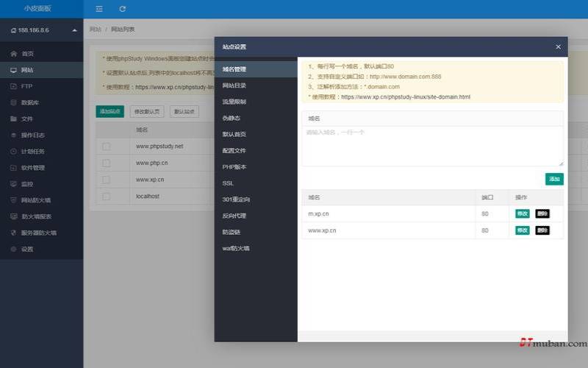588x368 pixels.
Task: Click the server icon beside 188.186.8.6
Action: click(x=13, y=30)
